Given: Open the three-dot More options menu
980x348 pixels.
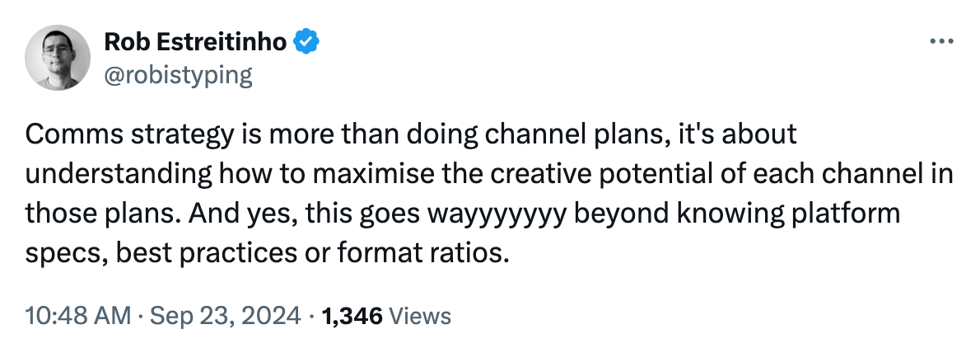Looking at the screenshot, I should (942, 42).
